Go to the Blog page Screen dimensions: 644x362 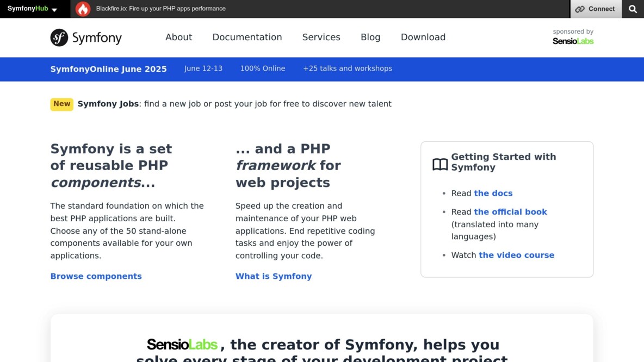[x=370, y=37]
